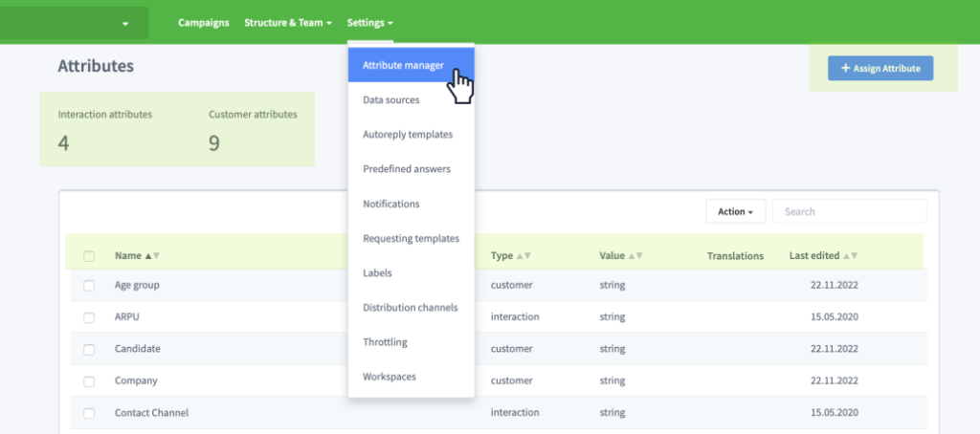Check the ARPU row checkbox
The height and width of the screenshot is (434, 980).
point(89,317)
